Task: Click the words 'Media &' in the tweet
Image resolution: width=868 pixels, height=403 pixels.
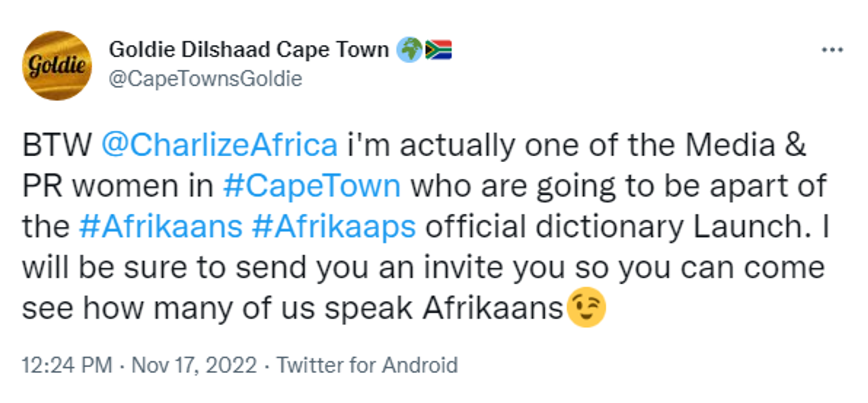Action: [x=745, y=145]
